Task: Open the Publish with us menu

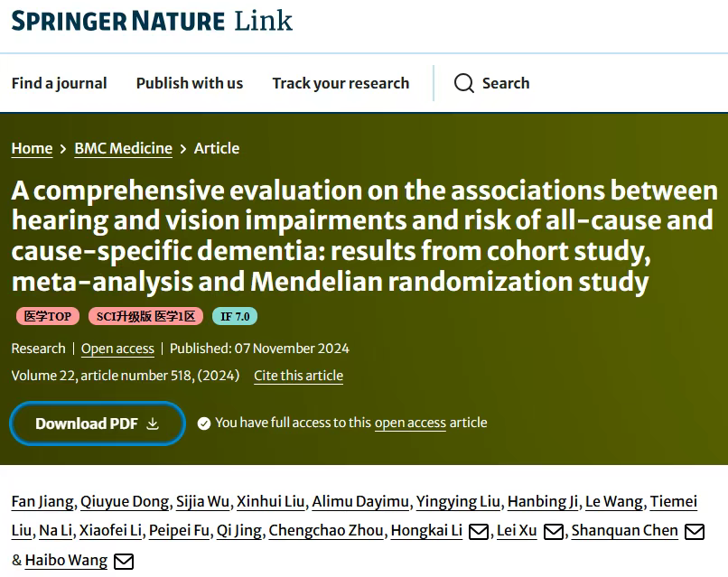Action: click(x=190, y=83)
